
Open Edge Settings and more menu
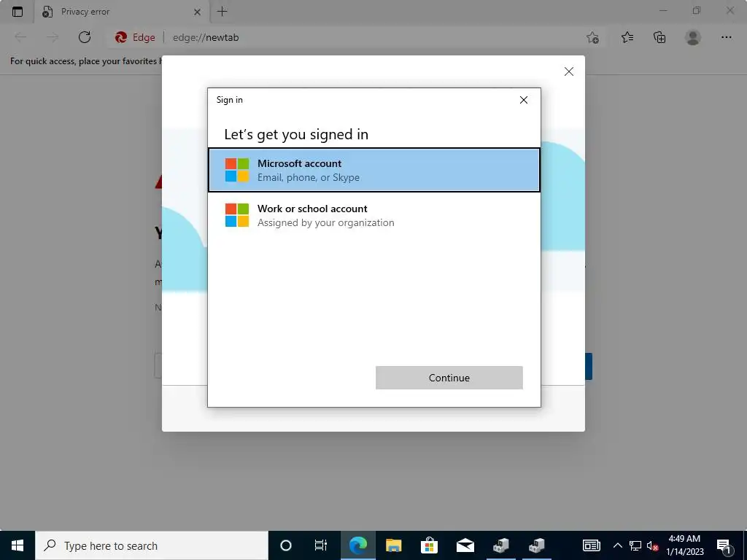pos(726,37)
